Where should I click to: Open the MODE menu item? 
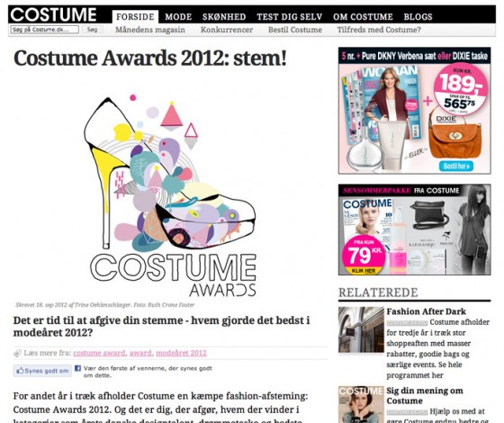178,17
